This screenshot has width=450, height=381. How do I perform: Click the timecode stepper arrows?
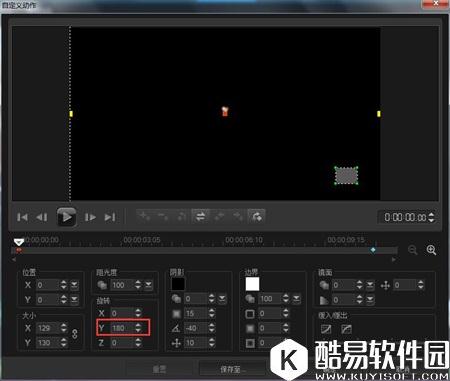tap(431, 217)
